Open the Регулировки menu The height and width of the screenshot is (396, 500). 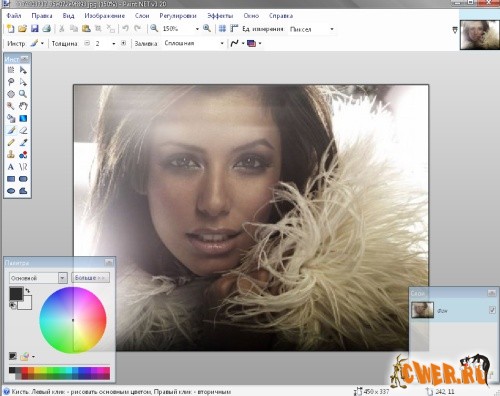coord(178,16)
